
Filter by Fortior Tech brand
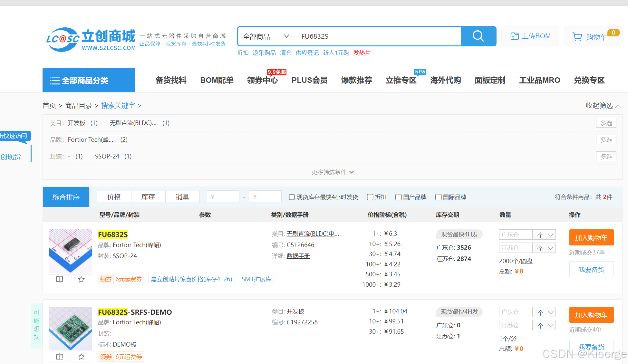tap(98, 140)
